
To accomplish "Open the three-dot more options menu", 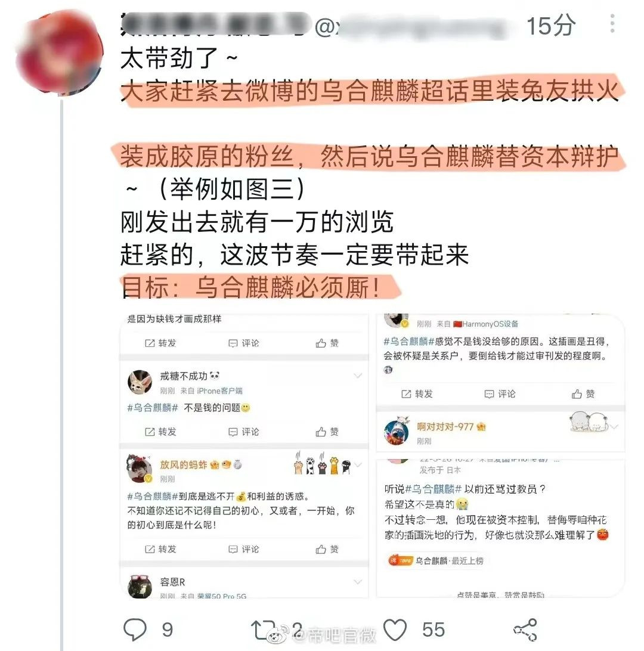I will (612, 23).
